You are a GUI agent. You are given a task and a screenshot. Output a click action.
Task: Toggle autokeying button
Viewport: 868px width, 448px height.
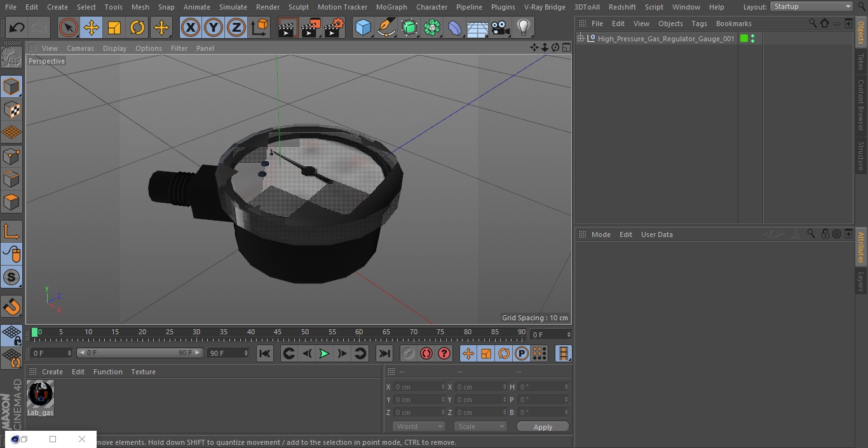(x=426, y=353)
